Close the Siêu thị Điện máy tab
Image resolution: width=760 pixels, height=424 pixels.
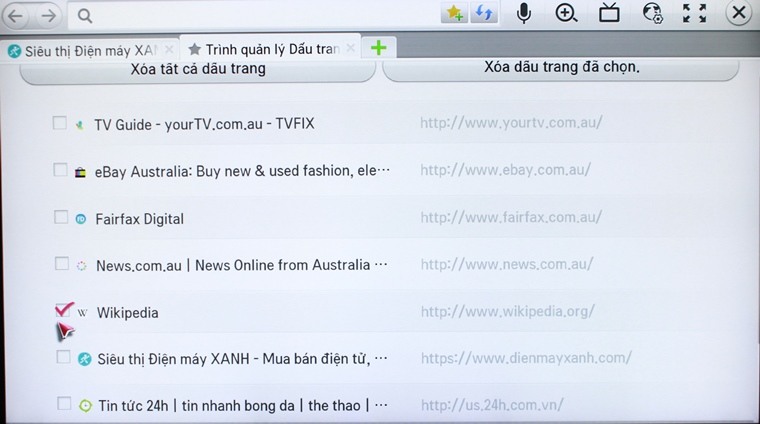coord(169,49)
